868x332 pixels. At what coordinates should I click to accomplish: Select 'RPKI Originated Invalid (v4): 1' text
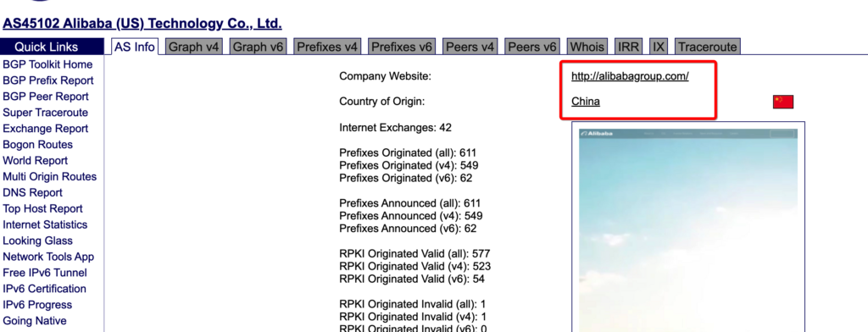click(413, 317)
